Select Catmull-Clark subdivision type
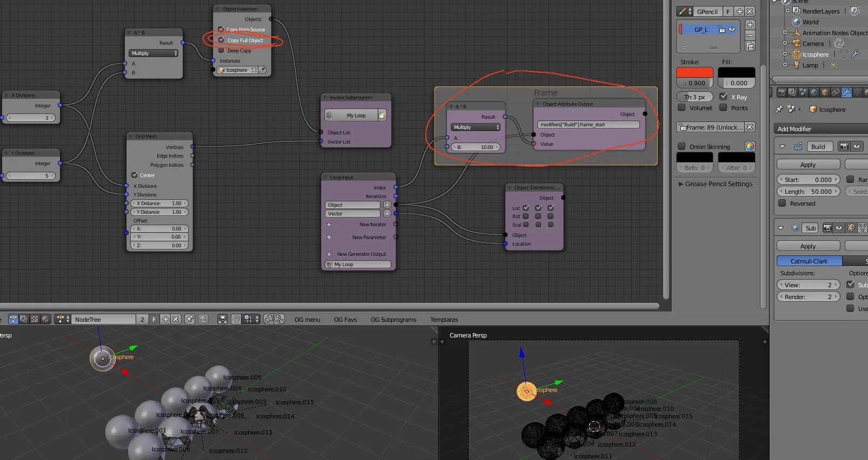Viewport: 868px width, 460px height. (x=809, y=261)
